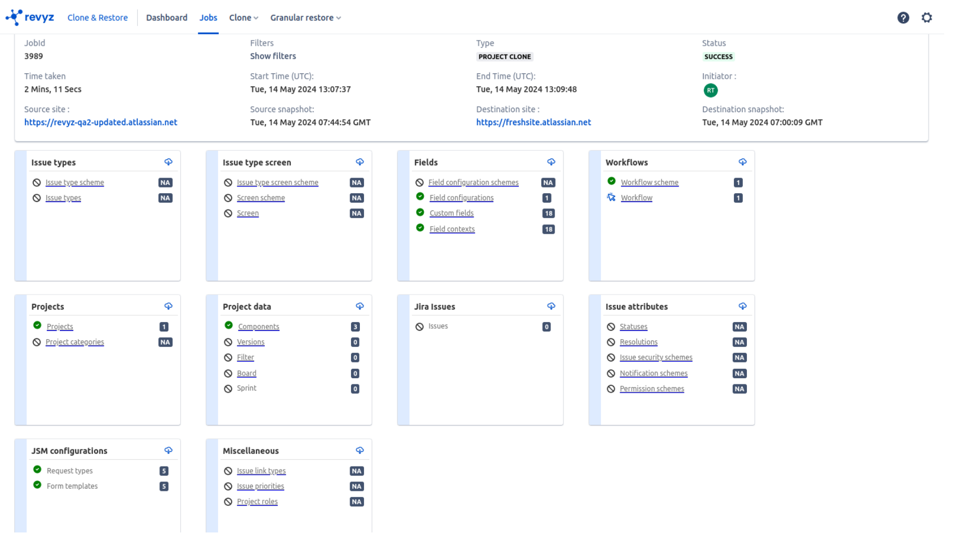Click the cloud download icon in Issue types card

(x=168, y=162)
